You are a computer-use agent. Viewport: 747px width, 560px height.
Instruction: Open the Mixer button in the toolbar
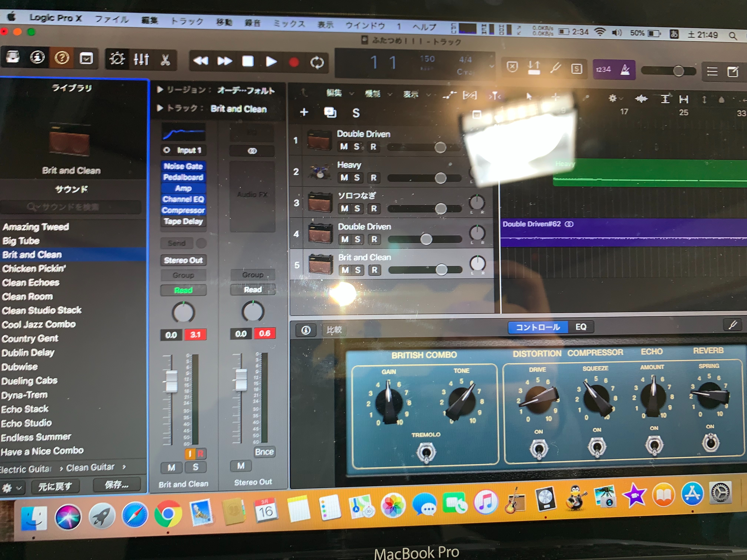[x=141, y=60]
